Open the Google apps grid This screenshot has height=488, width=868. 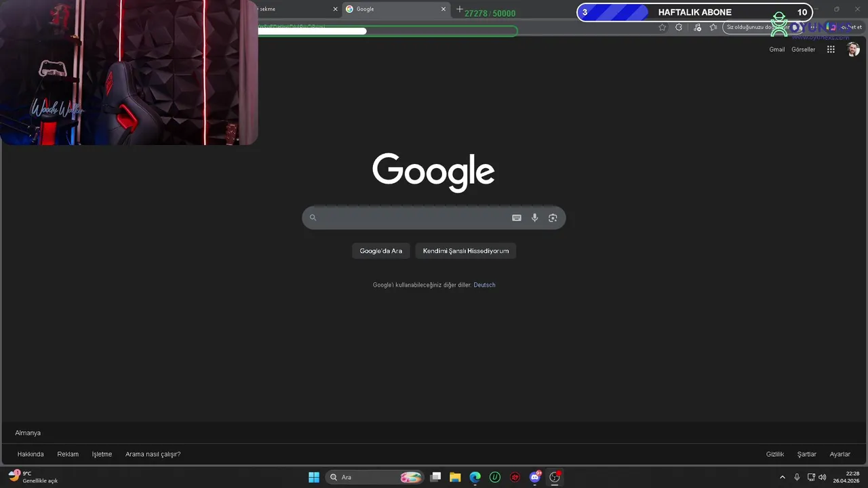coord(831,49)
